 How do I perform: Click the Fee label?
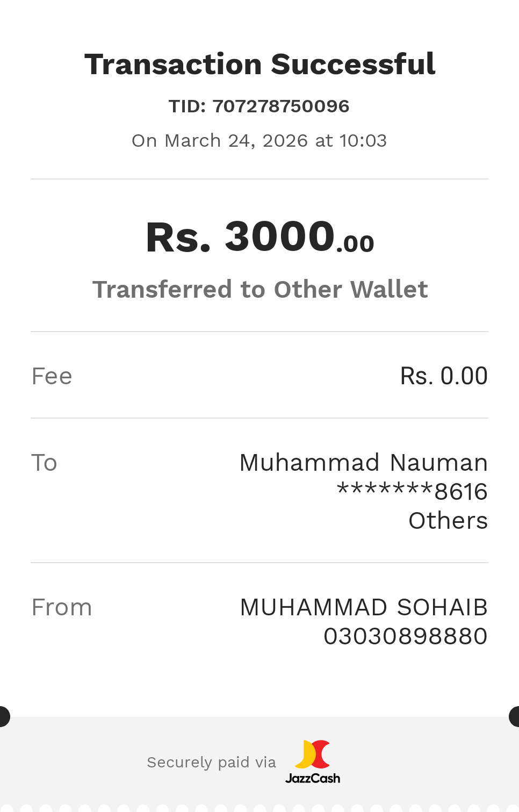pyautogui.click(x=52, y=376)
